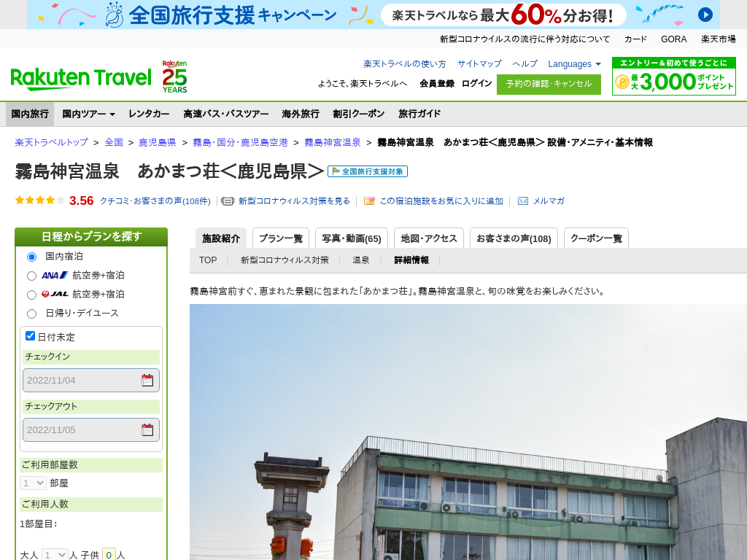Open 楽天トラベルの使い方 link
Image resolution: width=747 pixels, height=560 pixels.
point(404,64)
